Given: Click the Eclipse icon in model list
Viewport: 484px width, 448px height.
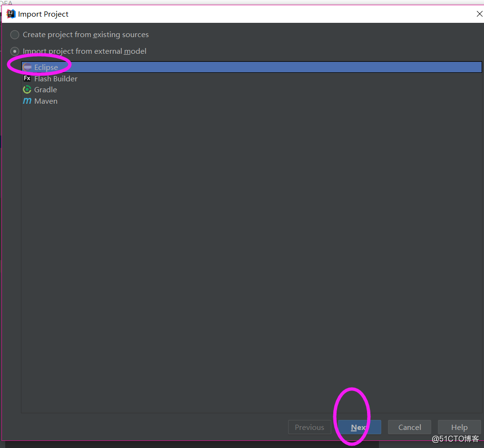Looking at the screenshot, I should pos(27,67).
